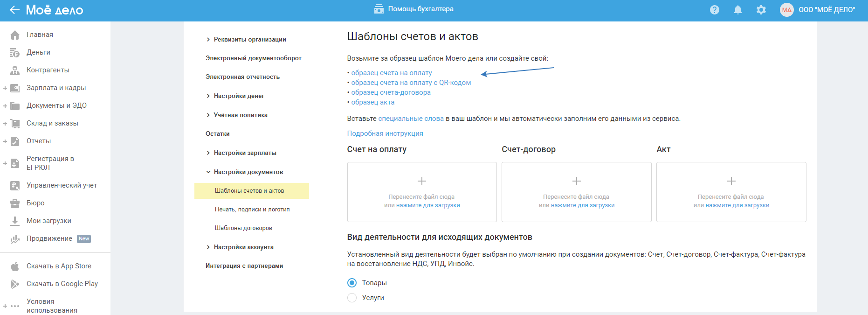Click нажмите для загрузки under Акт
Screen dimensions: 868x315
tap(737, 205)
